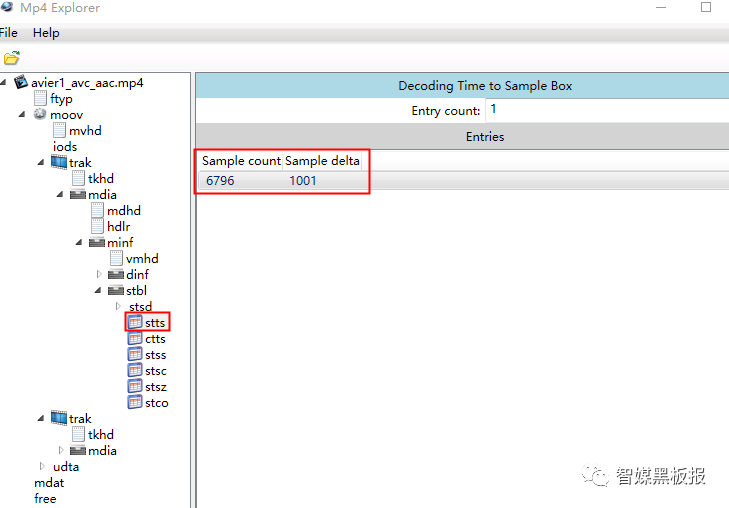Collapse the stbl node

[x=98, y=290]
